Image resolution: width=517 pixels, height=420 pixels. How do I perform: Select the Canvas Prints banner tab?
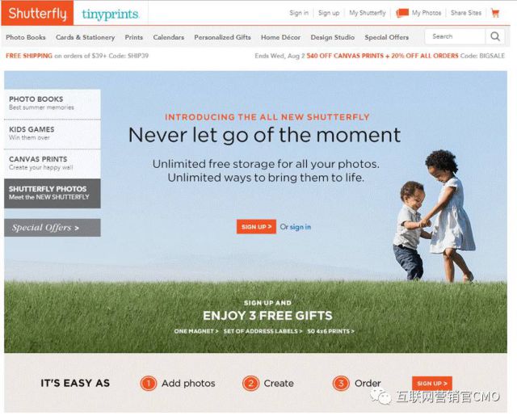(53, 163)
